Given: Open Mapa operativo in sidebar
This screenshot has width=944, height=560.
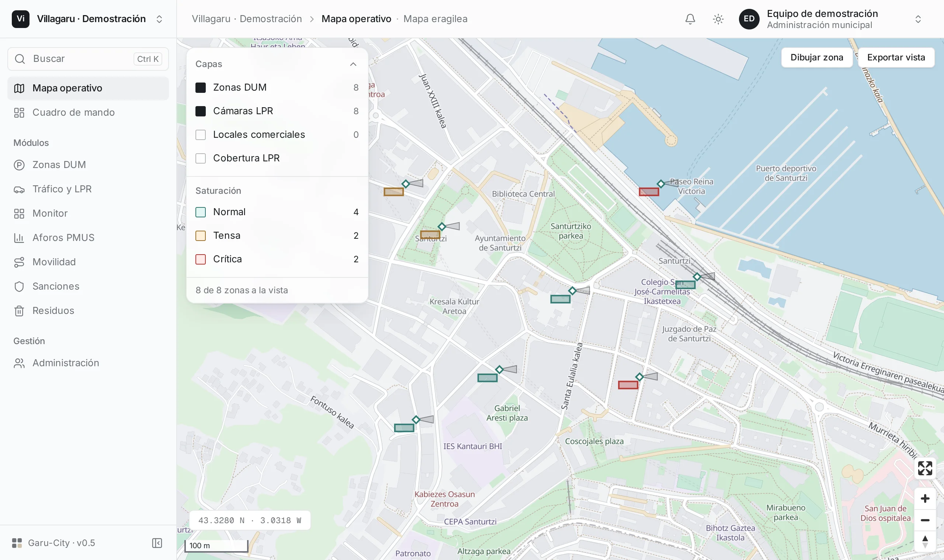Looking at the screenshot, I should click(88, 88).
